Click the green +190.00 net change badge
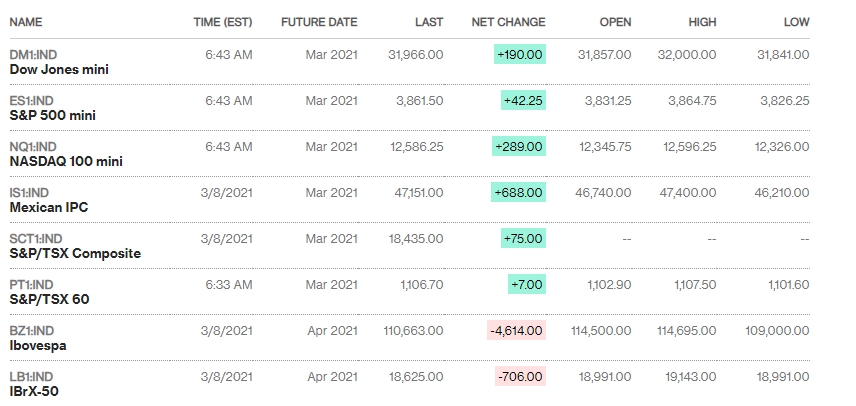 (518, 55)
